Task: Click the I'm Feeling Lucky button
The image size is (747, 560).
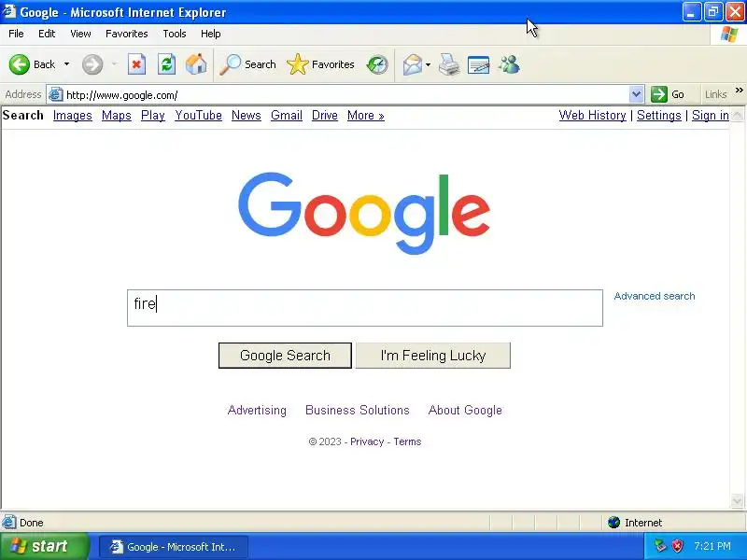Action: [433, 356]
